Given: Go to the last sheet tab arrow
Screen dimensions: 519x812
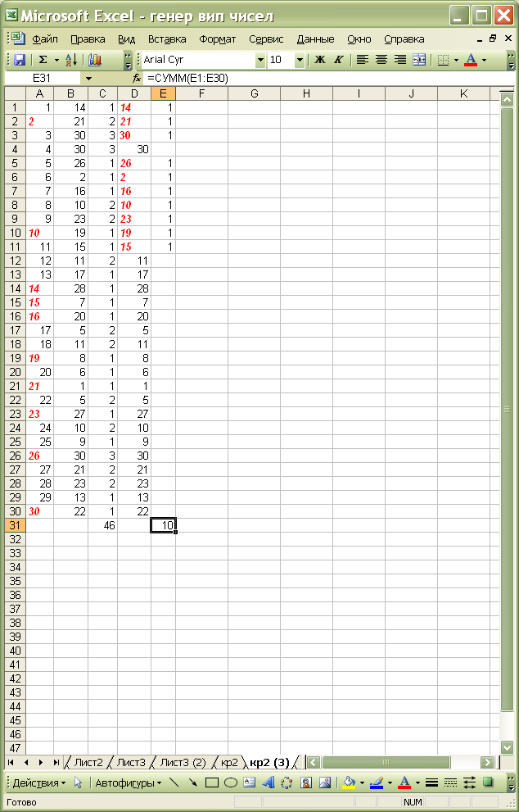Looking at the screenshot, I should click(56, 762).
